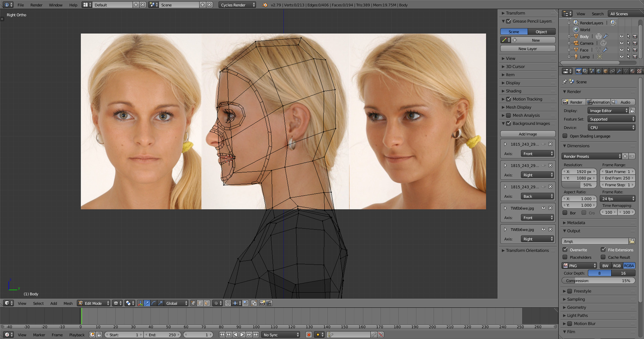Open the Render menu in top bar
Screen dimensions: 644x339
coord(36,5)
